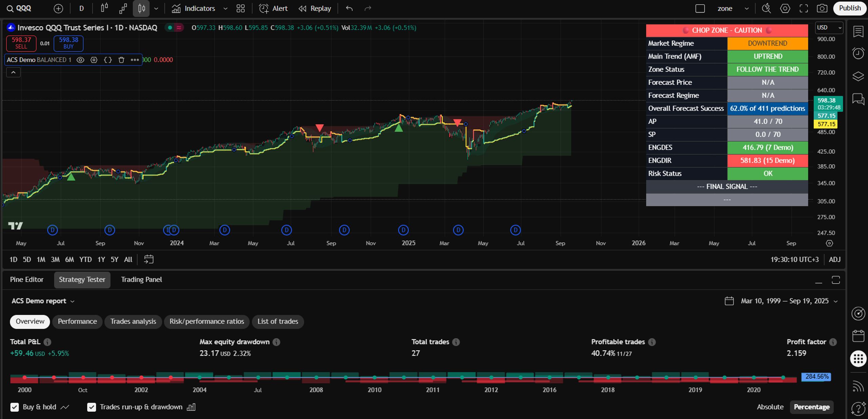Switch to Trading Panel tab

(x=141, y=279)
